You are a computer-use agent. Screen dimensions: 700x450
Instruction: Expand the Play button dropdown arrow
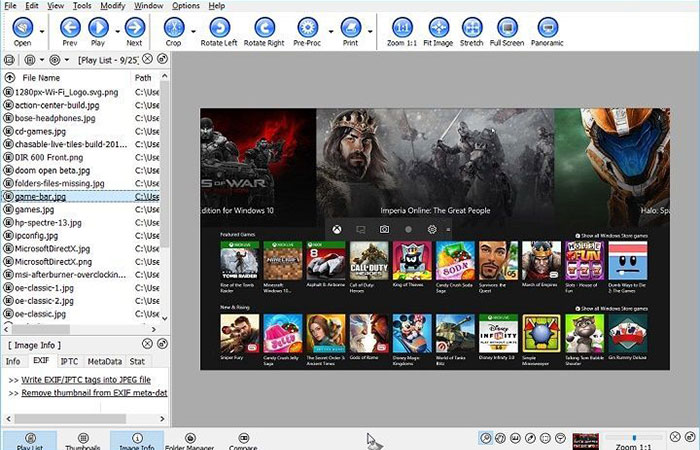click(x=117, y=31)
